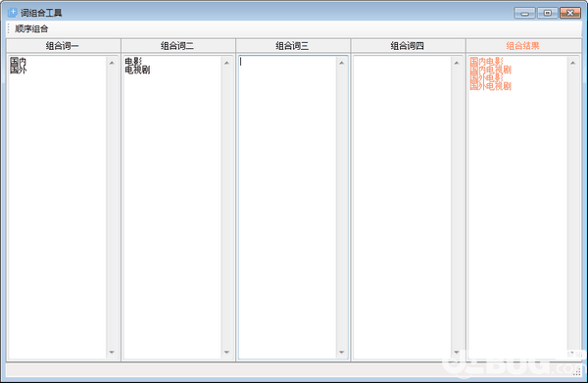The image size is (588, 383).
Task: Focus the empty 组合词四 text area
Action: tap(403, 208)
